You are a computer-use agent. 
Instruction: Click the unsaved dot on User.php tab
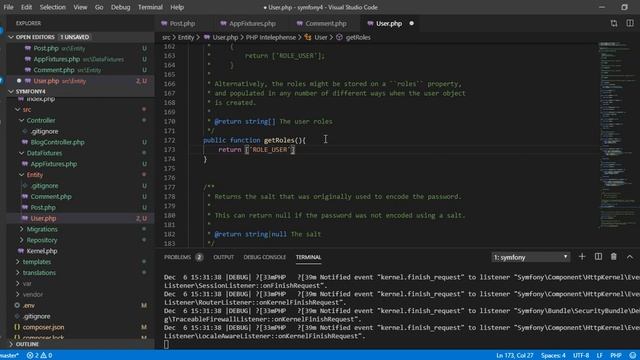pyautogui.click(x=411, y=24)
